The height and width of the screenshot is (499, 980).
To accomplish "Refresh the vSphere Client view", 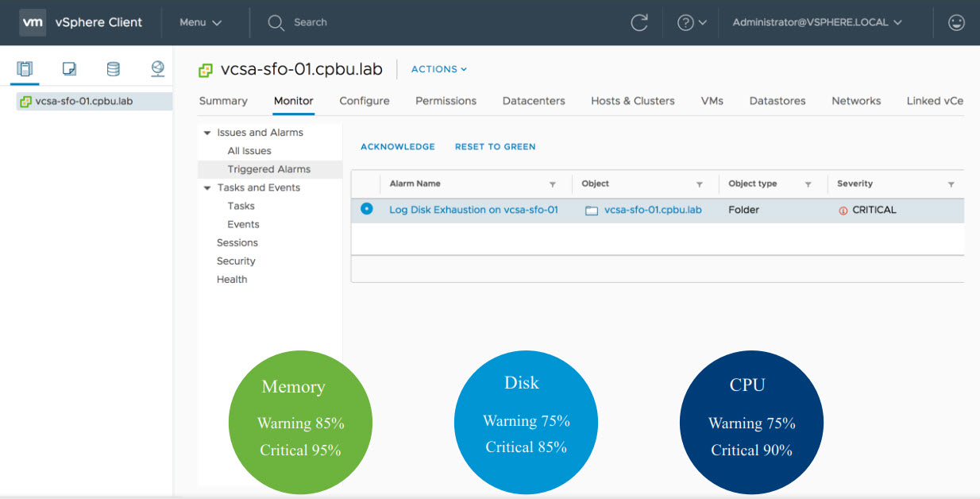I will click(x=639, y=22).
